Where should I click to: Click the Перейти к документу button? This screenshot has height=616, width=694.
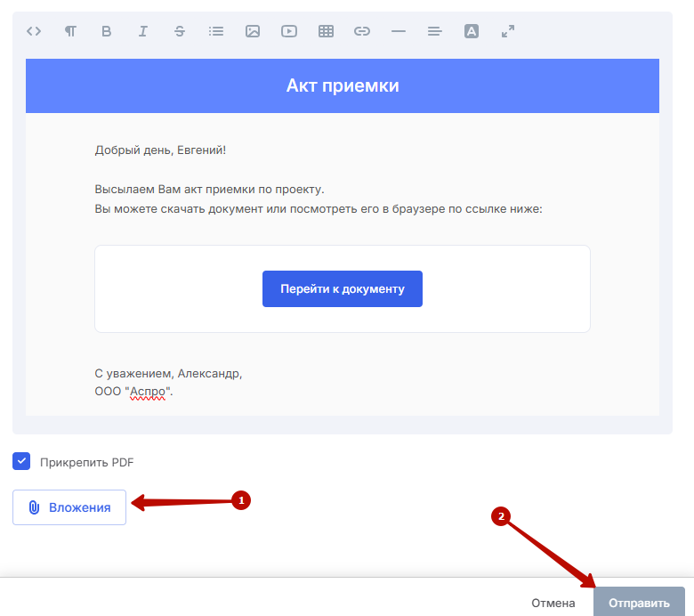pyautogui.click(x=343, y=288)
